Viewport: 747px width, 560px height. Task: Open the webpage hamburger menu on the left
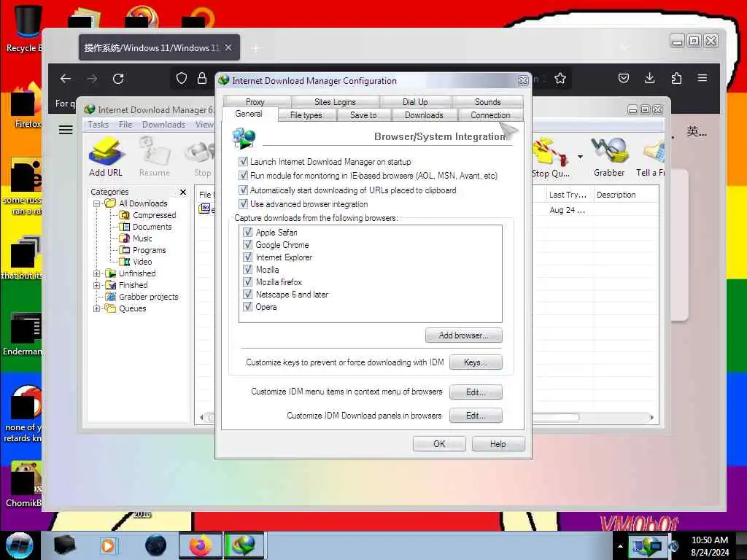coord(65,130)
